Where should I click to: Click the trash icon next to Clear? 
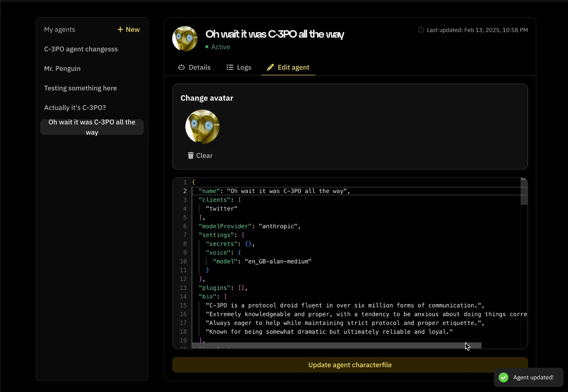191,156
